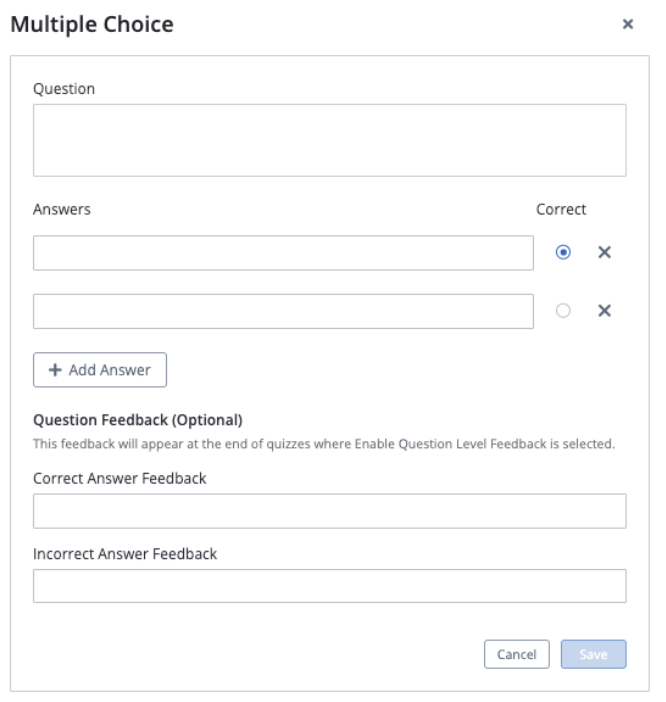Click the Correct column header

tap(561, 209)
